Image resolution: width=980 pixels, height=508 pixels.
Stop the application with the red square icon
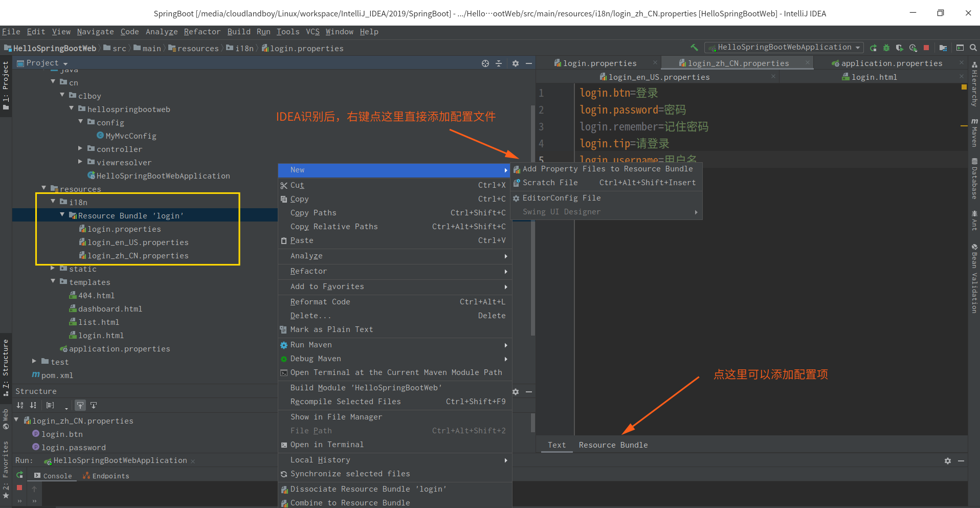click(x=926, y=47)
